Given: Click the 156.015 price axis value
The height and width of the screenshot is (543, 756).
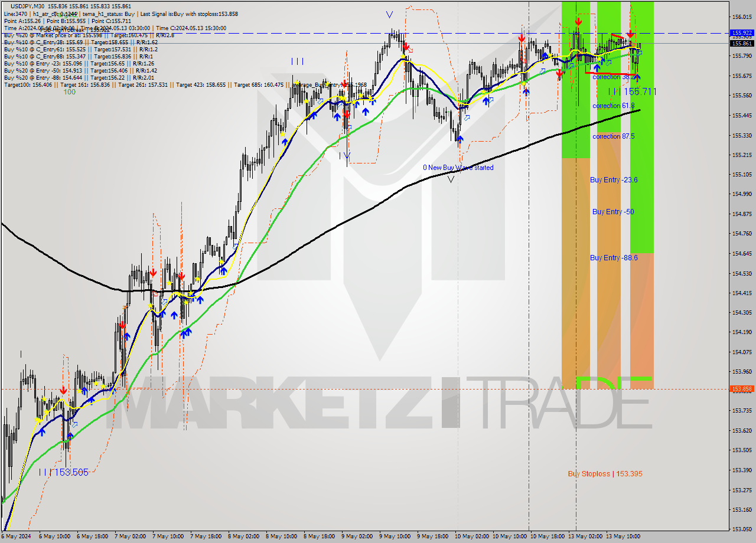Looking at the screenshot, I should 742,17.
